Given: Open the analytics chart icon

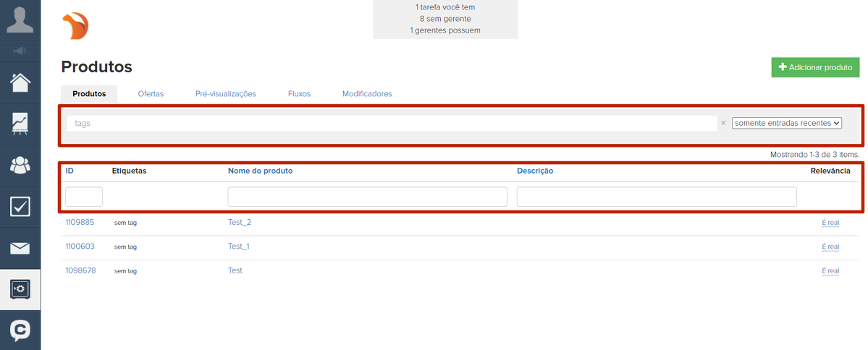Looking at the screenshot, I should tap(20, 124).
